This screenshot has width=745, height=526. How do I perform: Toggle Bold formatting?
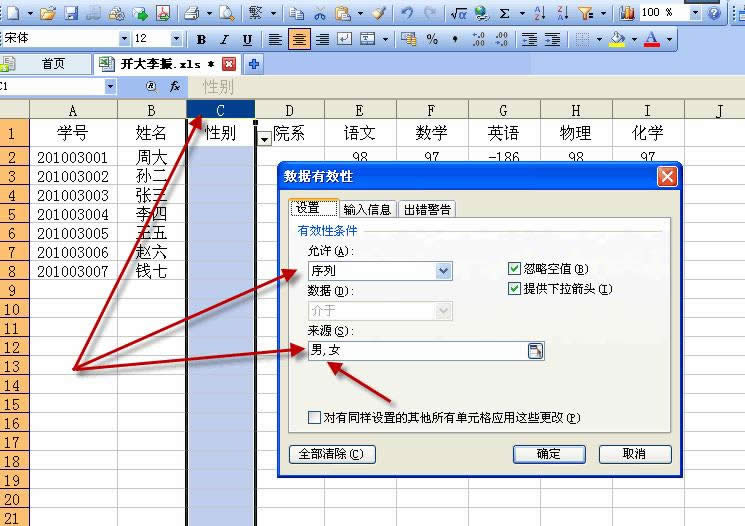pyautogui.click(x=201, y=39)
